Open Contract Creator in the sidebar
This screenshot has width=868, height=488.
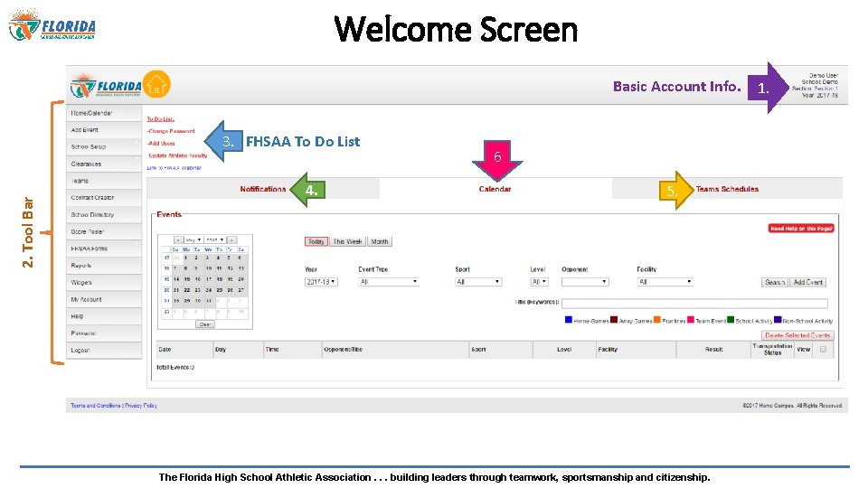pyautogui.click(x=104, y=198)
